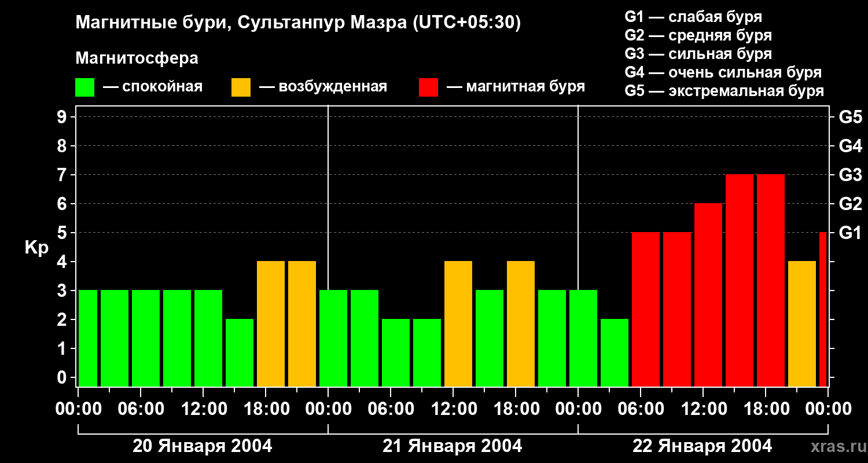This screenshot has height=463, width=868.
Task: Select the '— спокойная' legend label
Action: coord(153,87)
